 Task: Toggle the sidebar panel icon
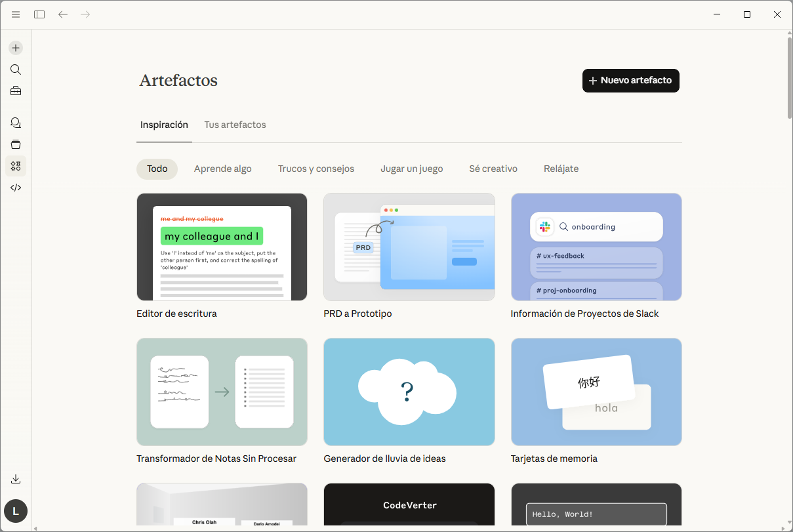[39, 14]
